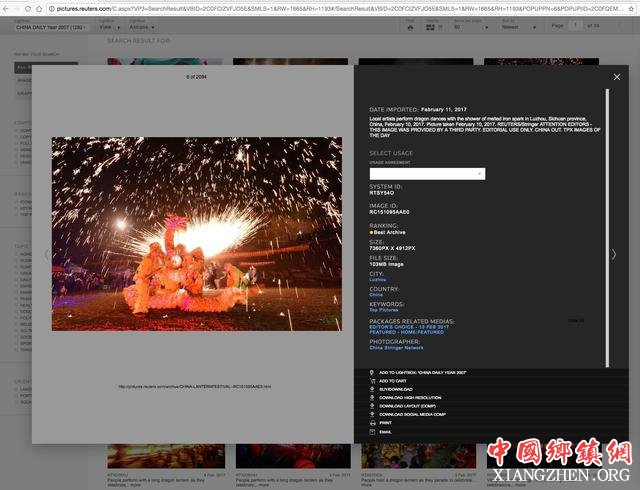Click the Top Pictures keyword link
This screenshot has width=640, height=490.
383,310
